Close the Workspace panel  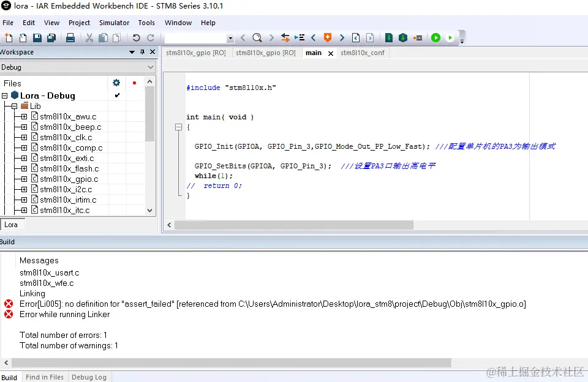[x=153, y=52]
